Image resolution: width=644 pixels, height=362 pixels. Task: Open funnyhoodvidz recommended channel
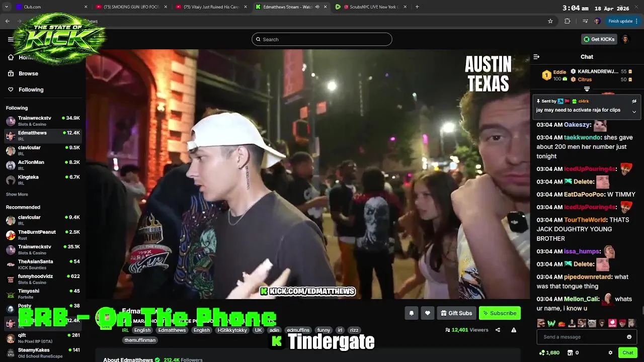coord(43,279)
